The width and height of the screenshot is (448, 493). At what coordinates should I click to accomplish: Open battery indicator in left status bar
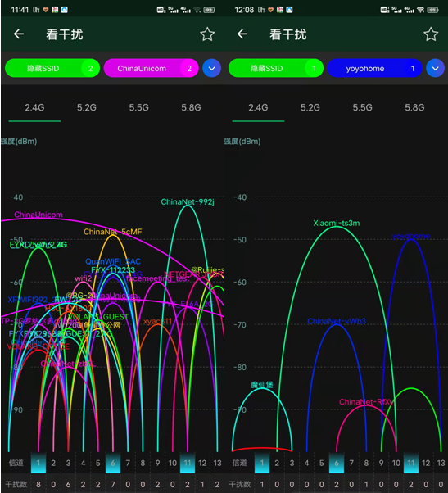[209, 10]
